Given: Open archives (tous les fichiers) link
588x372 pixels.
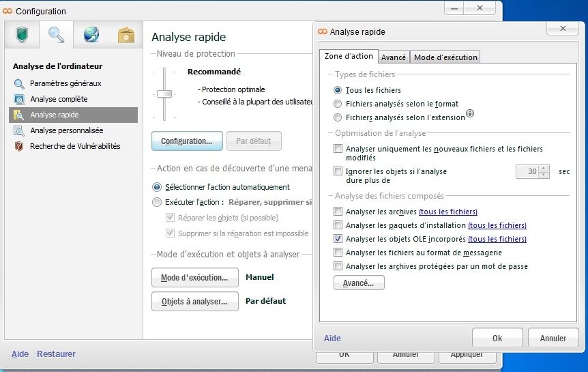Looking at the screenshot, I should (448, 212).
